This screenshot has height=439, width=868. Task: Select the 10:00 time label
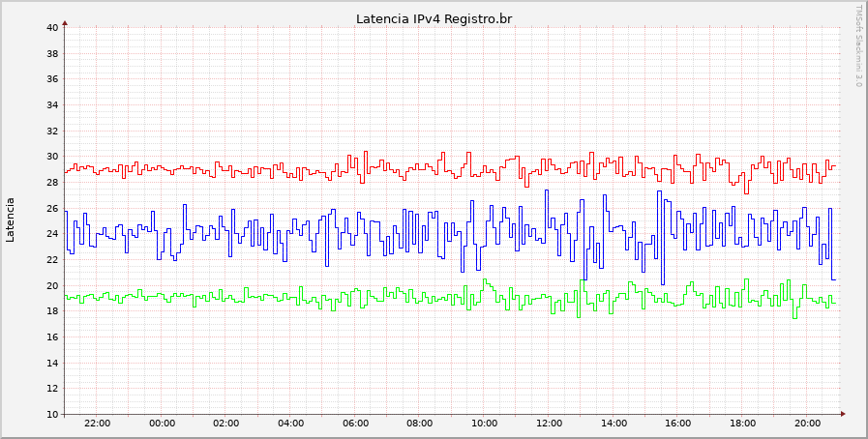[485, 424]
